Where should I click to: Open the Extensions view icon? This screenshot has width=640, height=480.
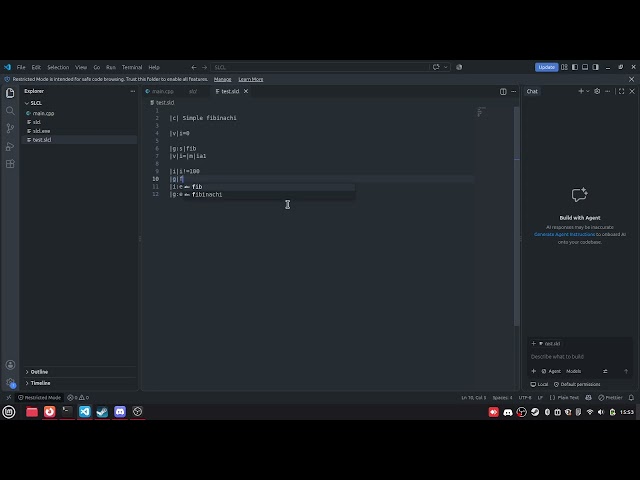pyautogui.click(x=10, y=164)
